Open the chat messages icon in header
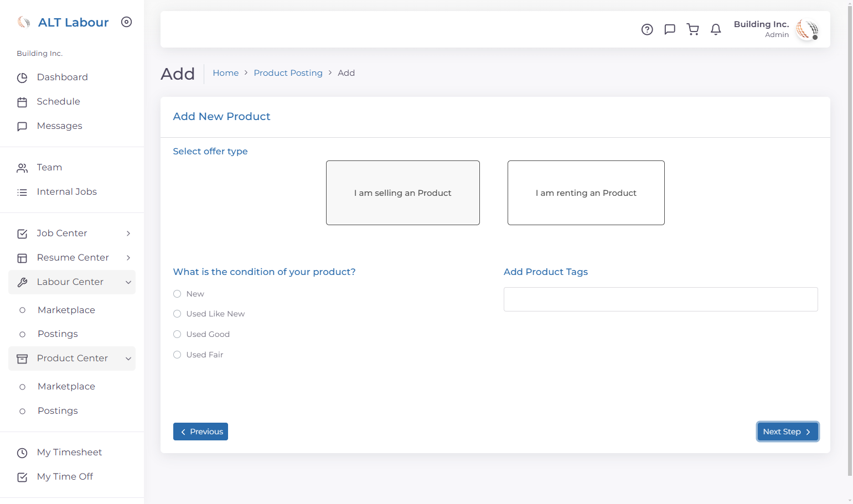This screenshot has width=853, height=504. point(670,30)
